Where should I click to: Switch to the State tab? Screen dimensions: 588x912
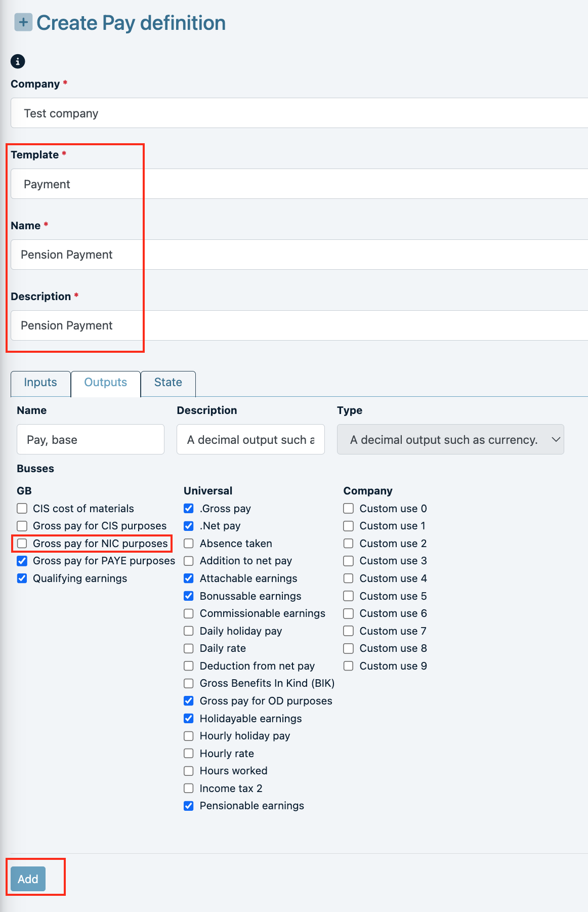tap(168, 383)
